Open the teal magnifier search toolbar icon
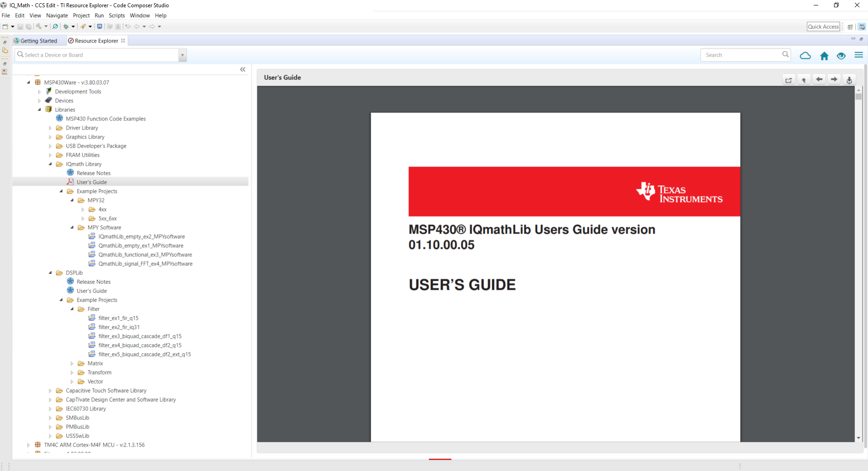Screen dimensions: 868x471 tap(55, 27)
